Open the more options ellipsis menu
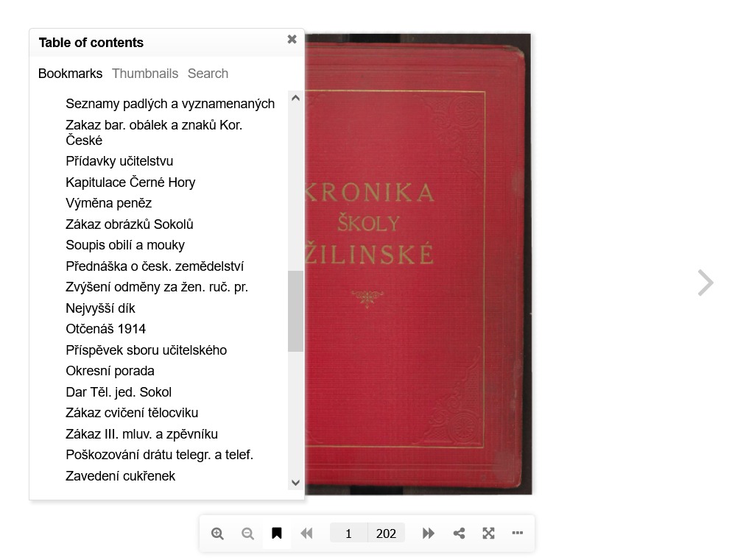 click(x=517, y=533)
